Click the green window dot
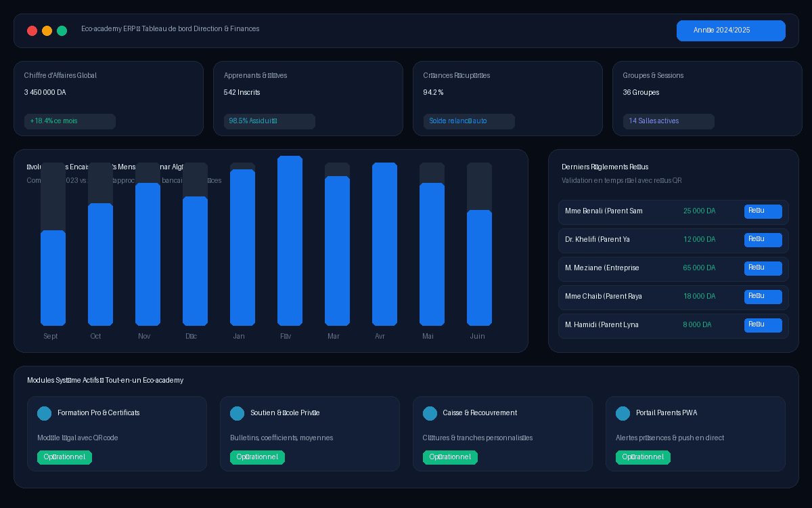This screenshot has height=508, width=812. pyautogui.click(x=62, y=30)
